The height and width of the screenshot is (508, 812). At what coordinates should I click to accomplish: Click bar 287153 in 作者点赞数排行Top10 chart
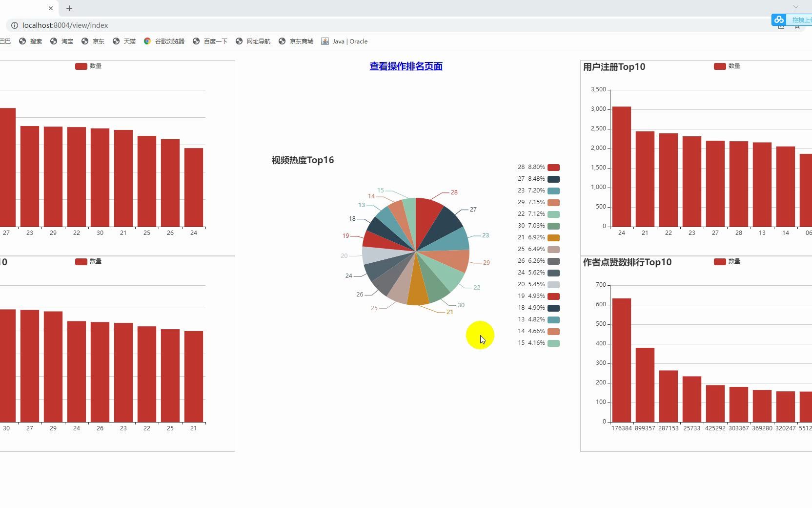pyautogui.click(x=669, y=396)
